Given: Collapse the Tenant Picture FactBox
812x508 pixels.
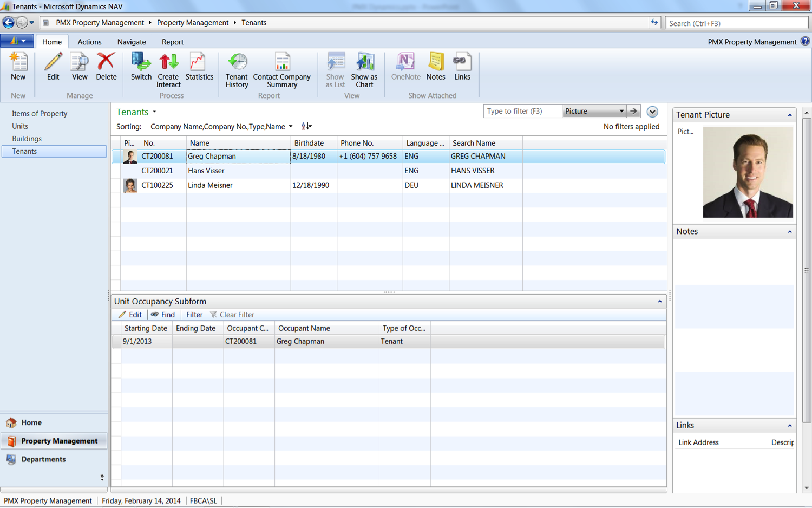Looking at the screenshot, I should (x=790, y=115).
